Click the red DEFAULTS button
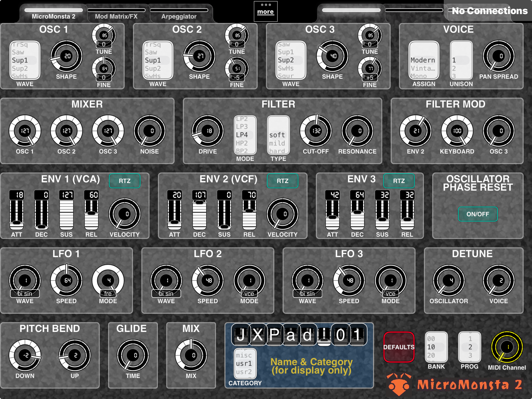Screen dimensions: 532x399 click(399, 347)
